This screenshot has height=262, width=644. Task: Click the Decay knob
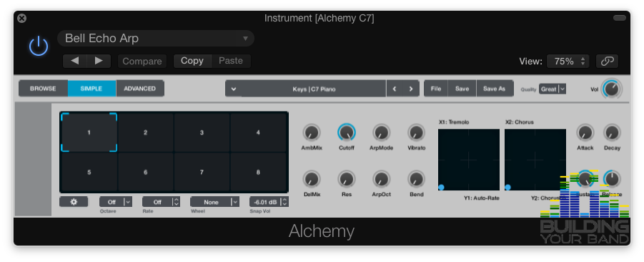tap(612, 133)
